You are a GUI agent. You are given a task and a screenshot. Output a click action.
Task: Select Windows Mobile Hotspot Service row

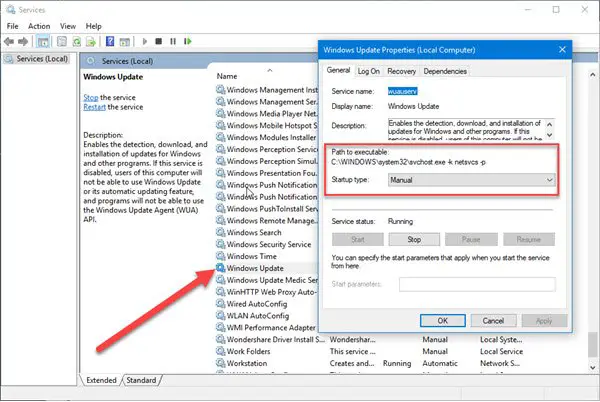(267, 125)
